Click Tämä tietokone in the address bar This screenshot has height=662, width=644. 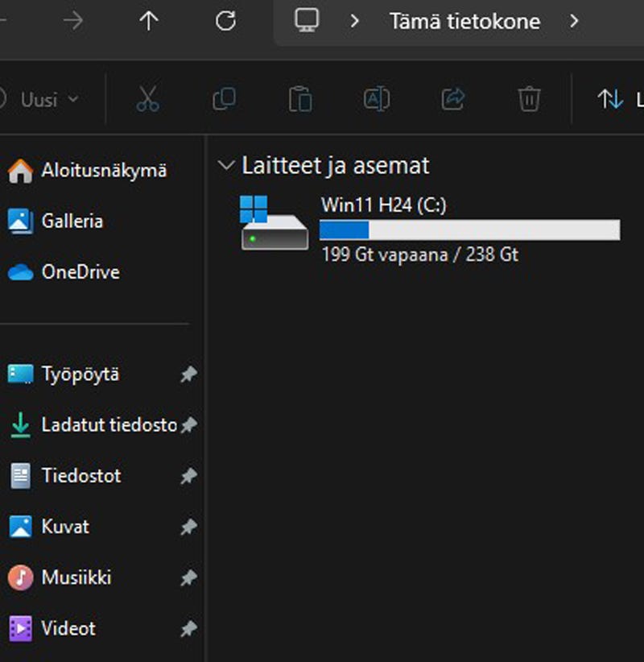[x=464, y=21]
